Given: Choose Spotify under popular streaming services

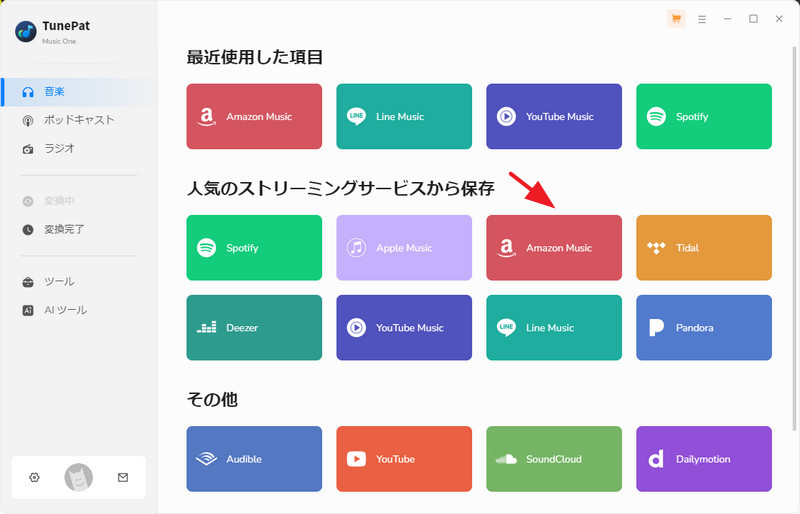Looking at the screenshot, I should 254,248.
